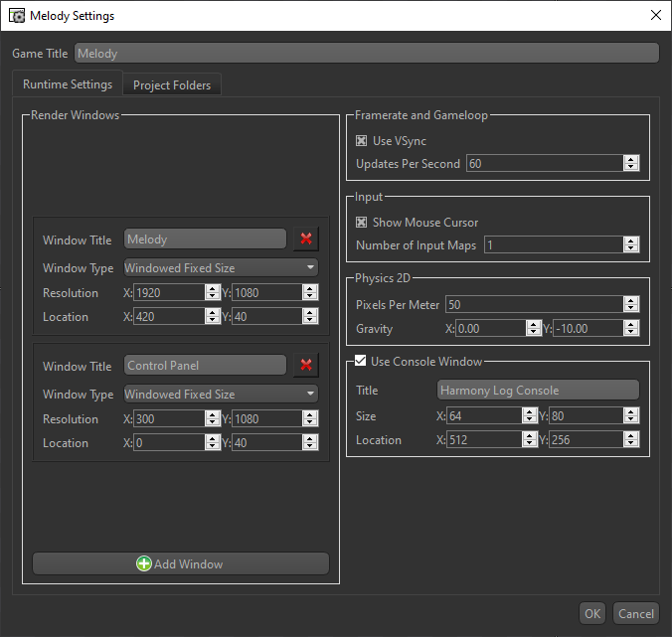Step the Control Panel Resolution X spinner
This screenshot has height=637, width=672.
212,418
